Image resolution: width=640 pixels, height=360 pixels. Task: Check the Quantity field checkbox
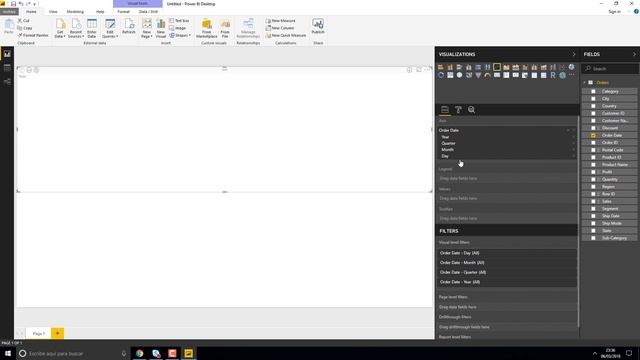tap(593, 179)
